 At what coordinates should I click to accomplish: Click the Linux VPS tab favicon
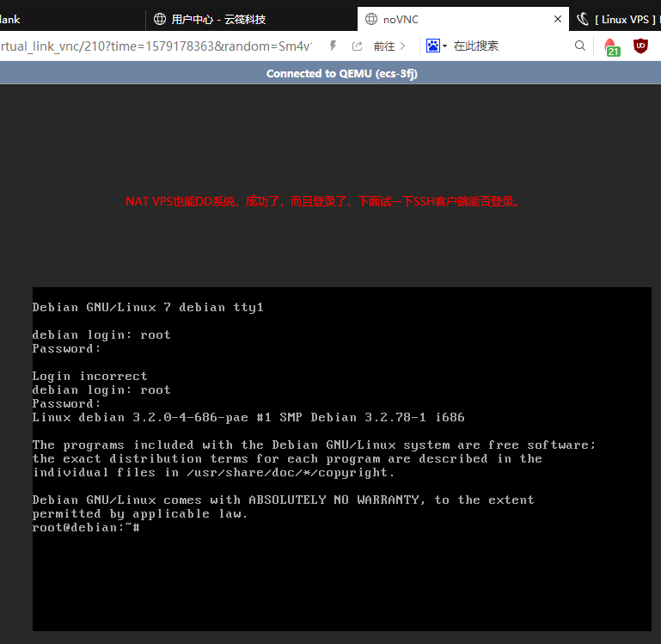click(x=583, y=19)
